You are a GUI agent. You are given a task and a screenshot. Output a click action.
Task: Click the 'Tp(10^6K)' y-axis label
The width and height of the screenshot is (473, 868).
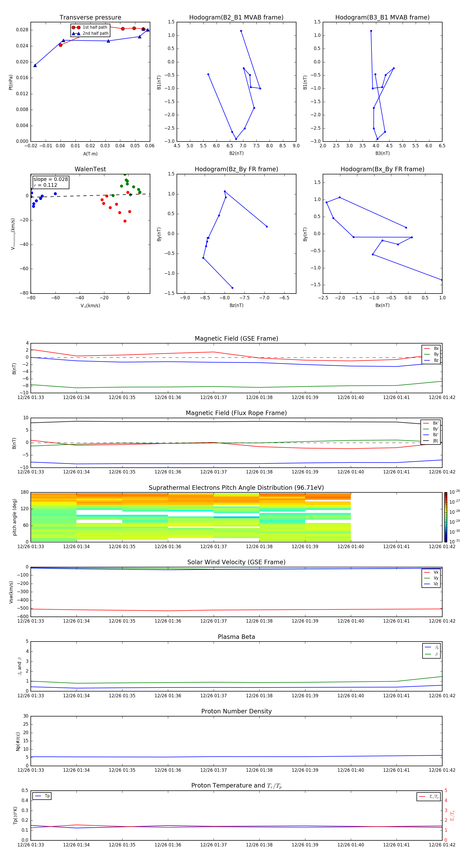(15, 815)
